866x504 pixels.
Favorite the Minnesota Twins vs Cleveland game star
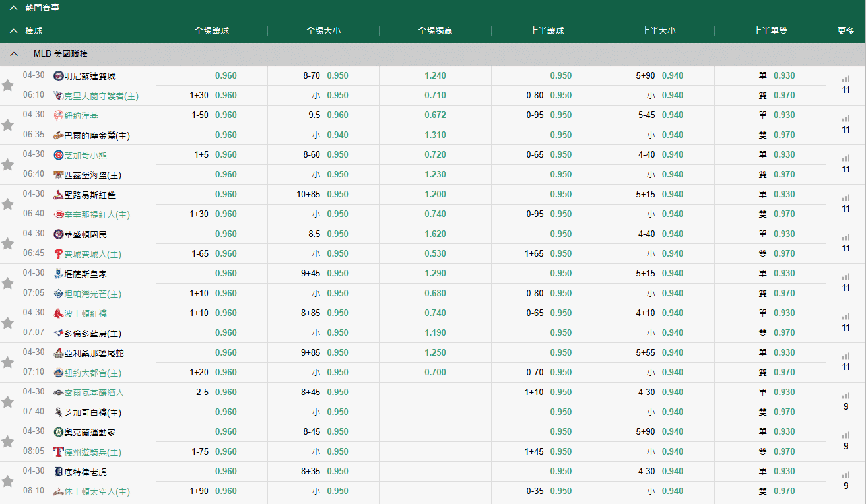8,85
